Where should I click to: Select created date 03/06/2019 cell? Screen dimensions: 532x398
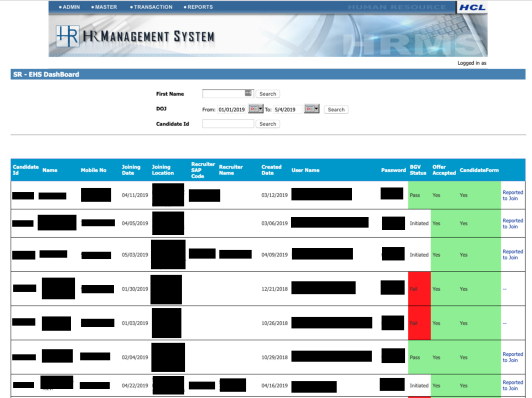coord(275,223)
